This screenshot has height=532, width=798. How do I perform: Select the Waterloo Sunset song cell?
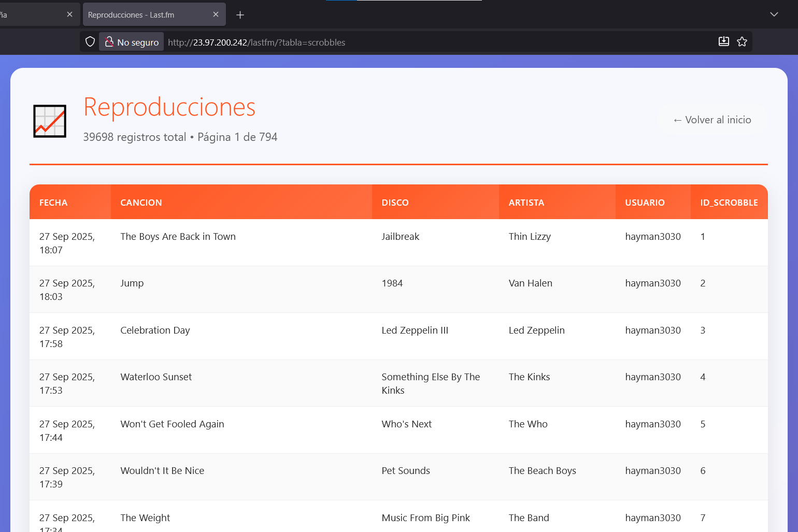(x=156, y=377)
